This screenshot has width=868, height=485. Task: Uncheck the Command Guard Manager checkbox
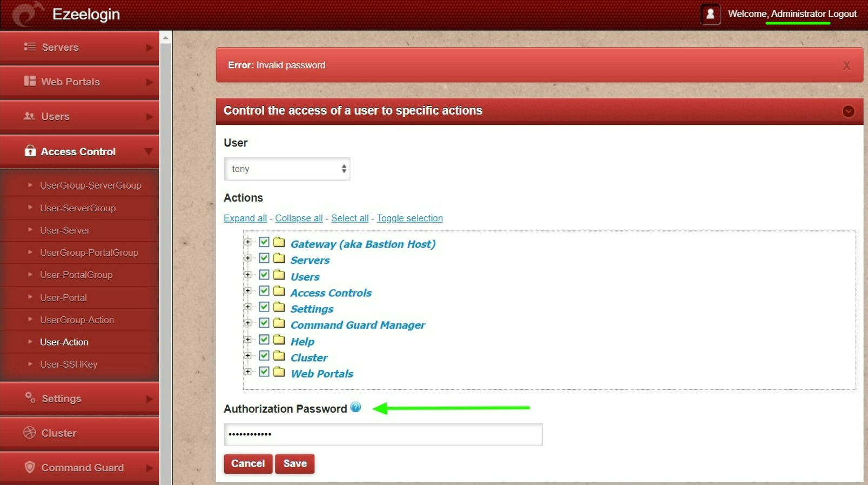[x=264, y=323]
